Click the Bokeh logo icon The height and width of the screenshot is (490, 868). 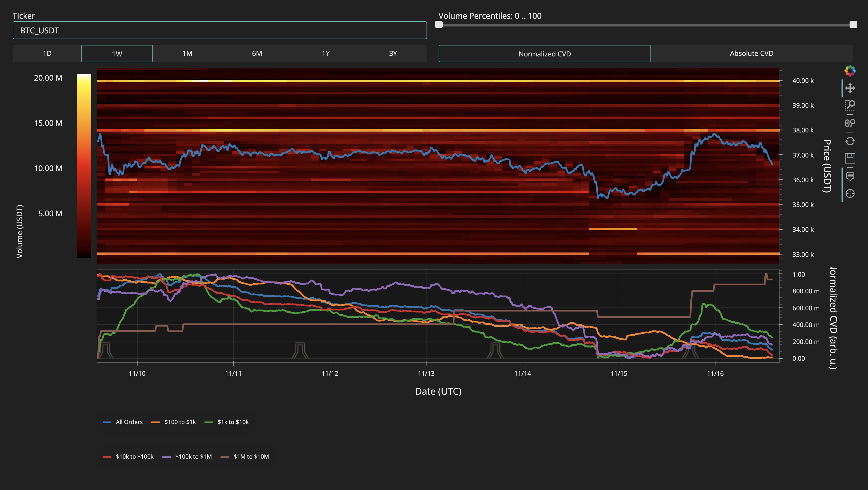click(850, 71)
